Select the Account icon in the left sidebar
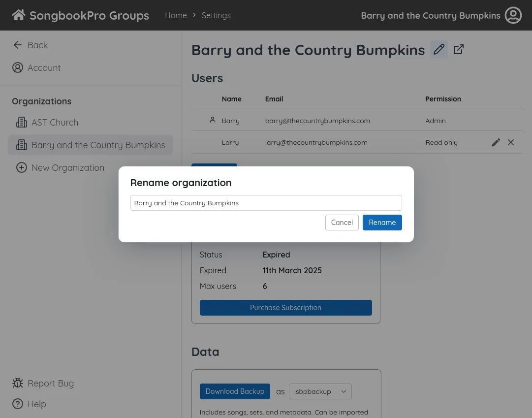This screenshot has height=418, width=532. 18,67
